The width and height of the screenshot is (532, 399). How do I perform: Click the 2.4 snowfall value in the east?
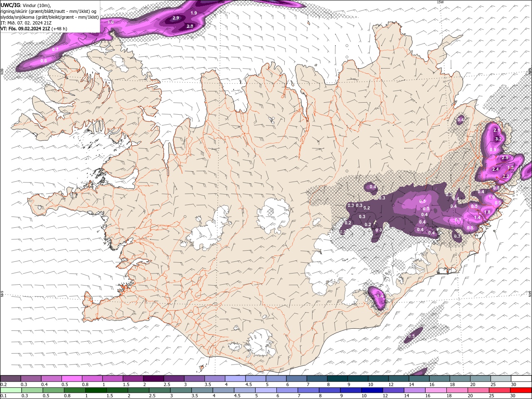click(495, 169)
